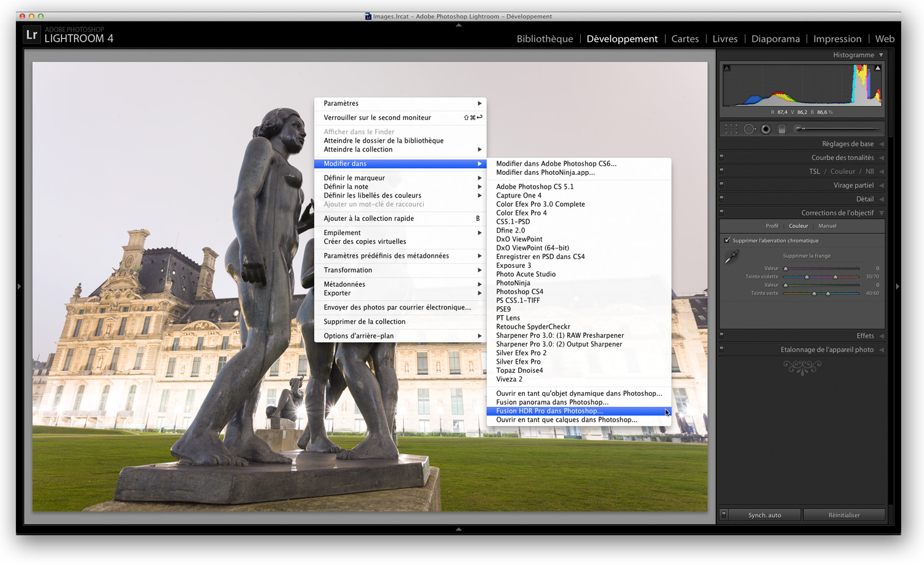Expand the Réglages de base panel

(881, 144)
